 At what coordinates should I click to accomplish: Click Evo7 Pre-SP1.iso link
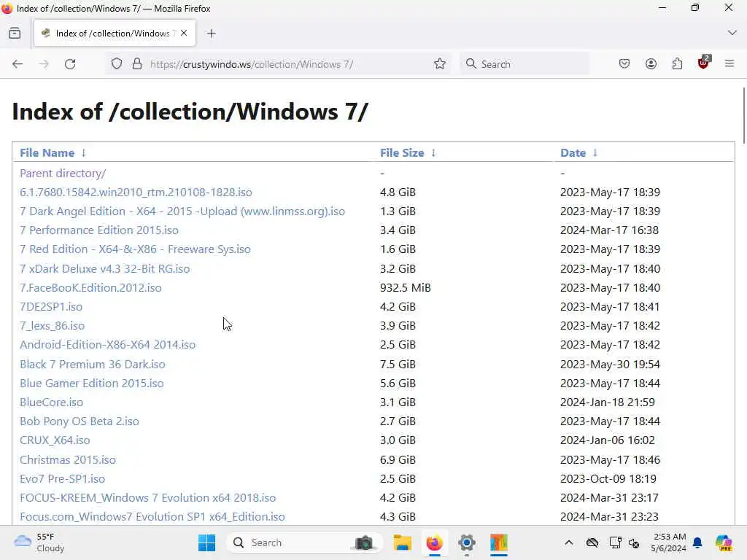coord(63,479)
